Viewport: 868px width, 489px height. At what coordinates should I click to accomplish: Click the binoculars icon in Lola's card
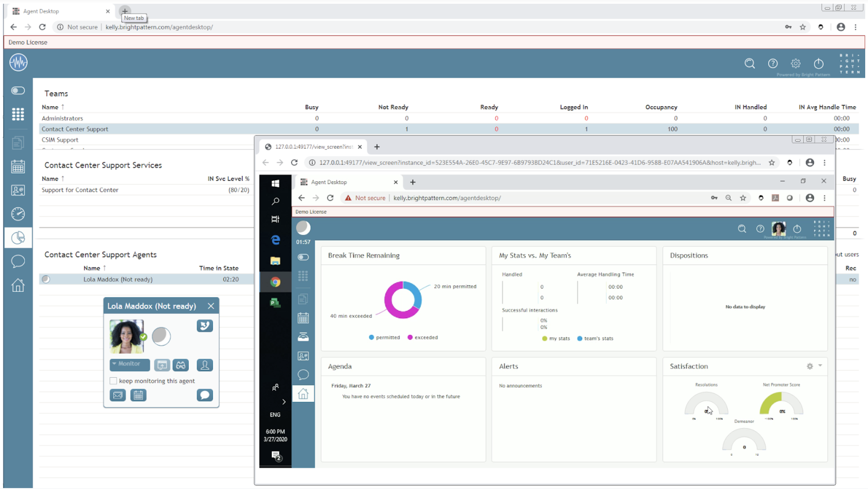tap(181, 365)
